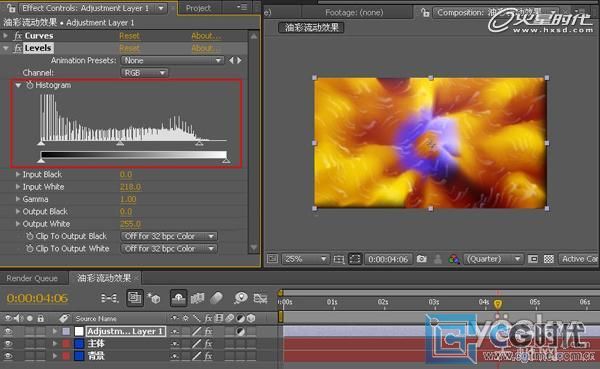Toggle fx switch on Adjustment Layer 1

click(208, 331)
